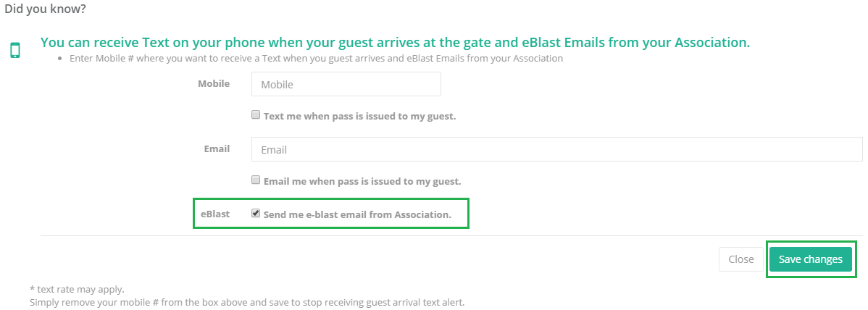Click the Mobile number input field
The image size is (868, 310).
[346, 84]
